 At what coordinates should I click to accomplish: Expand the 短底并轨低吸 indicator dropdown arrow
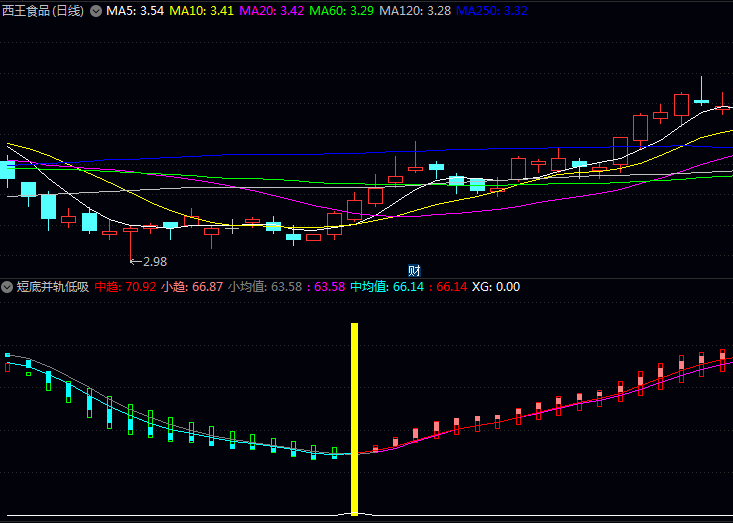[x=7, y=287]
